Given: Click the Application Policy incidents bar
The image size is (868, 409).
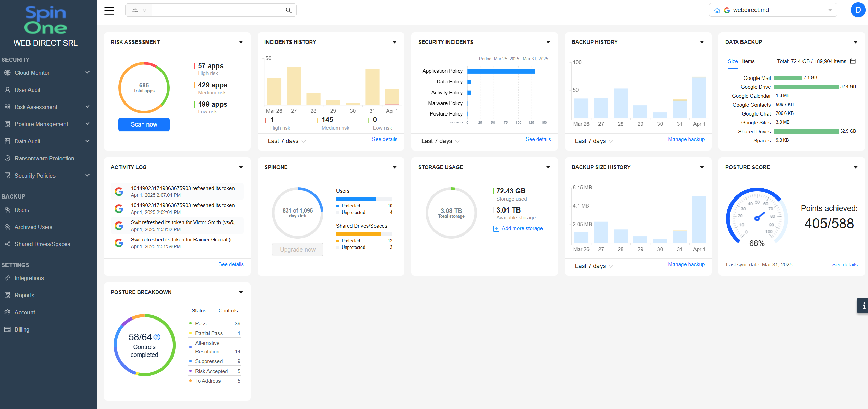Looking at the screenshot, I should coord(500,71).
